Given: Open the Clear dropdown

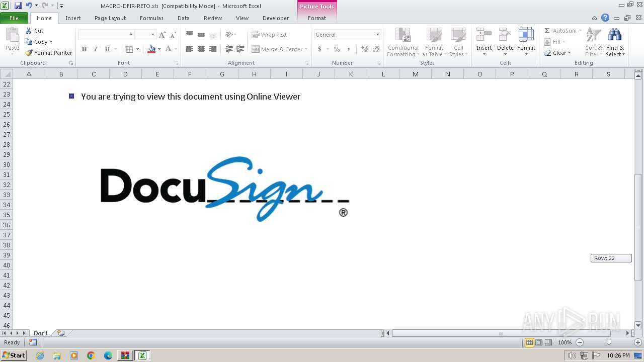Looking at the screenshot, I should (557, 53).
